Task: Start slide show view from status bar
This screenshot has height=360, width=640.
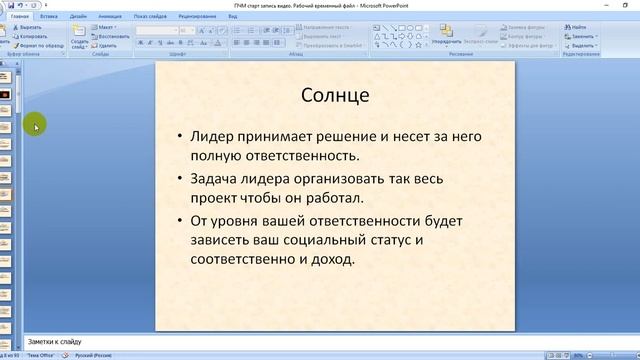Action: (567, 356)
